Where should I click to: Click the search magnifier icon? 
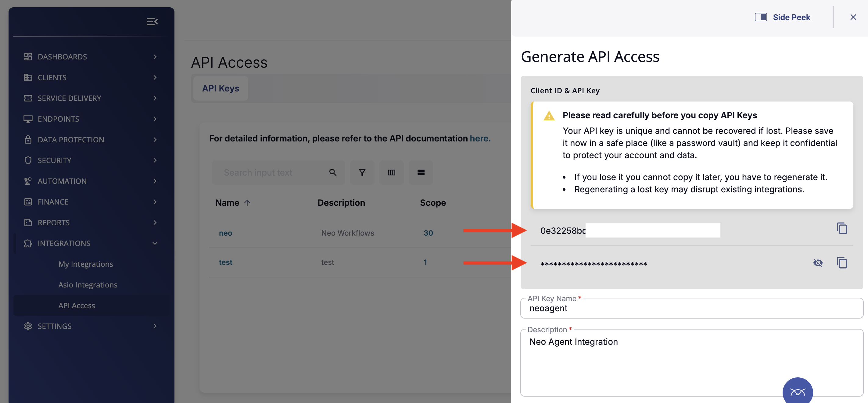(x=332, y=172)
